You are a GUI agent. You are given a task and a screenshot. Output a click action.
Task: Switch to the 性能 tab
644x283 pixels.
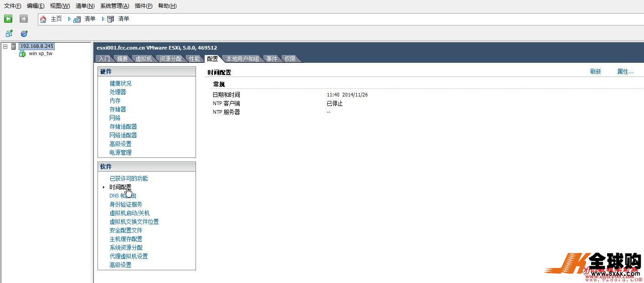(195, 59)
